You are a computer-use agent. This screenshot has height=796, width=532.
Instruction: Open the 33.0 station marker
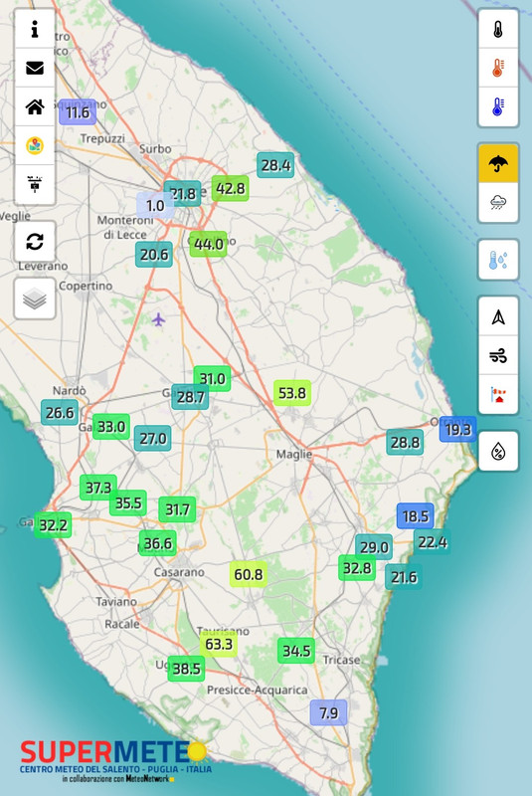click(x=111, y=427)
